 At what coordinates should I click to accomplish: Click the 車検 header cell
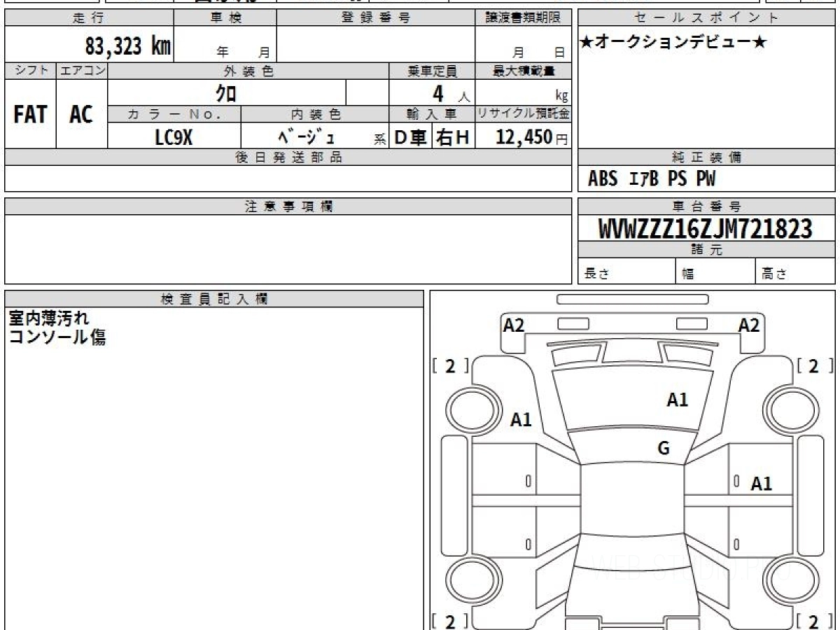click(225, 18)
